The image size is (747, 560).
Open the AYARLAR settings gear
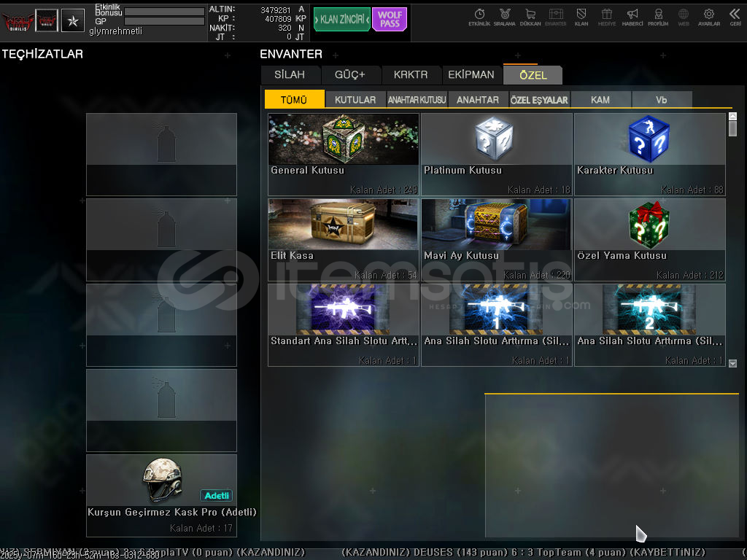coord(709,17)
